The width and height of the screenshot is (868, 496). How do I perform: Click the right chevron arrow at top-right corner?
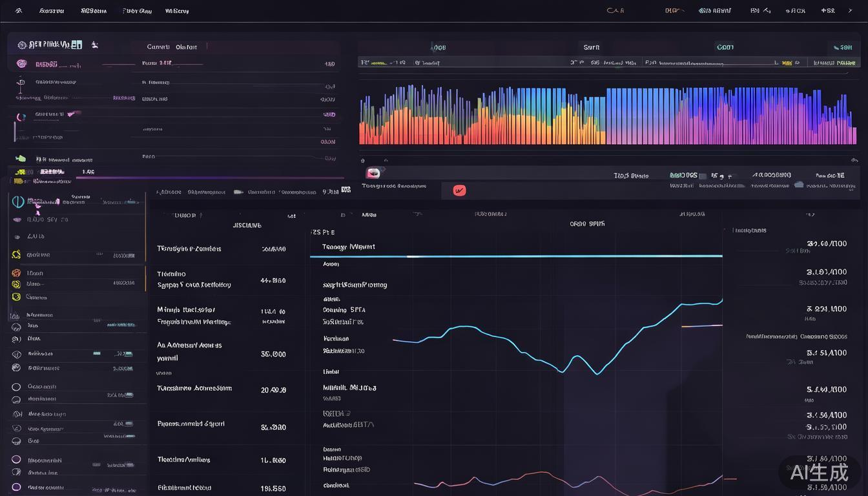tap(850, 11)
